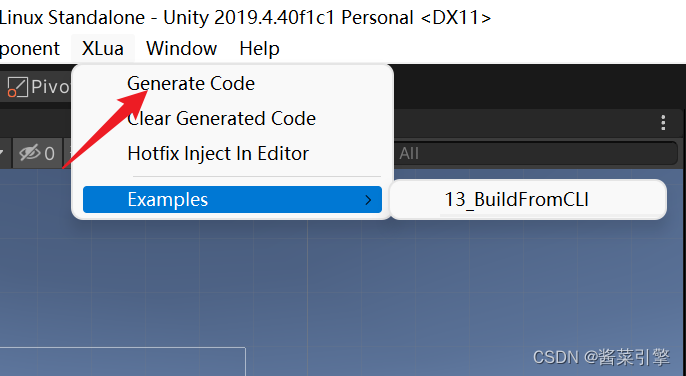686x376 pixels.
Task: Select Clear Generated Code menu entry
Action: point(221,119)
